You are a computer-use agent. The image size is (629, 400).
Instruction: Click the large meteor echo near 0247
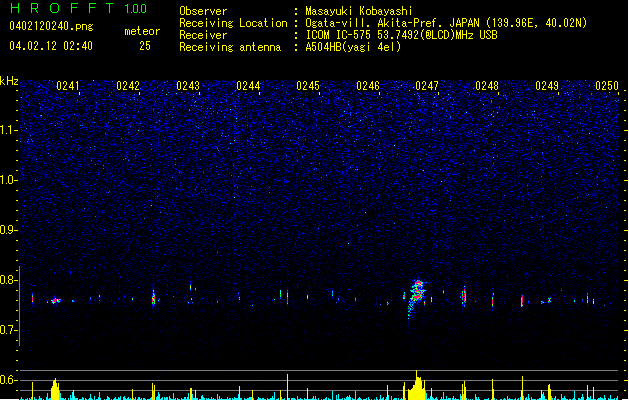[x=416, y=297]
